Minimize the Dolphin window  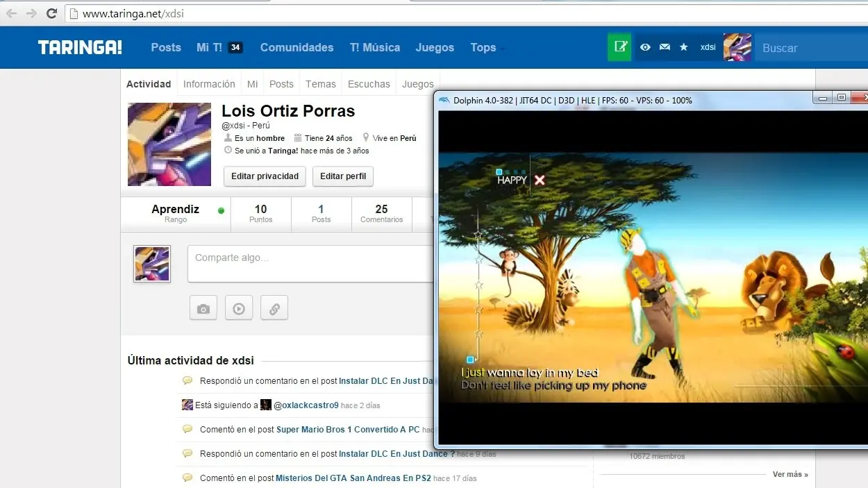(822, 99)
